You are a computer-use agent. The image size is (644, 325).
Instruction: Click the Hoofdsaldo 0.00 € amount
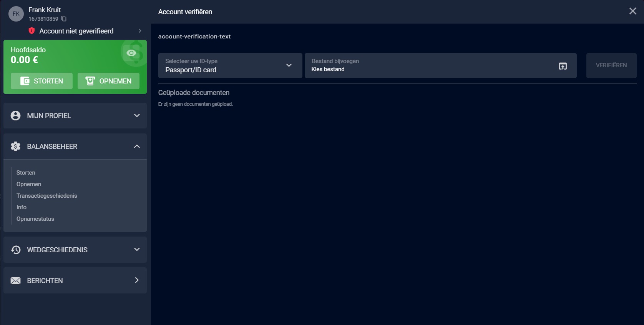[24, 60]
